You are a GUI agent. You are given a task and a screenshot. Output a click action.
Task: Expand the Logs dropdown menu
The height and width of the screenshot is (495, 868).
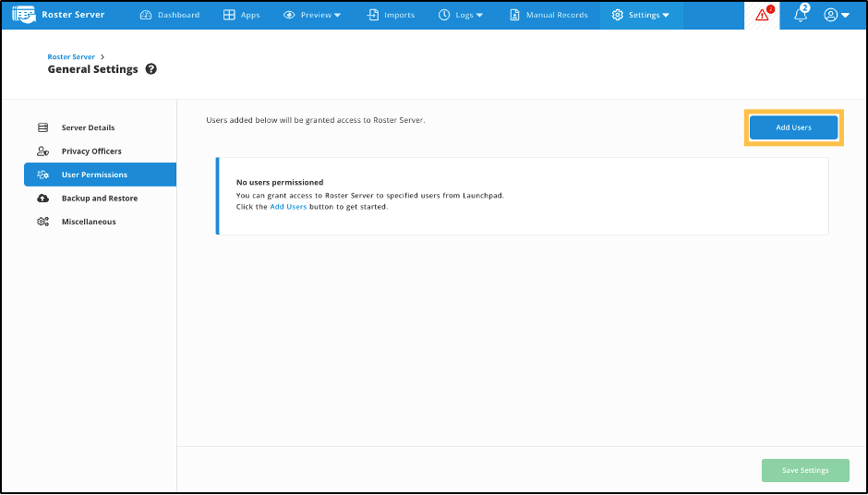(461, 15)
